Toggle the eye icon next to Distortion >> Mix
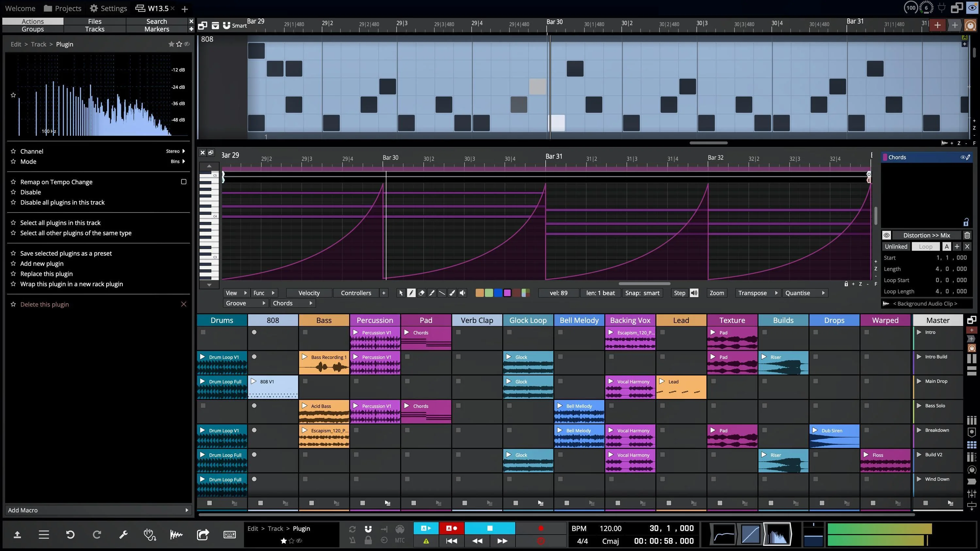980x551 pixels. click(887, 235)
